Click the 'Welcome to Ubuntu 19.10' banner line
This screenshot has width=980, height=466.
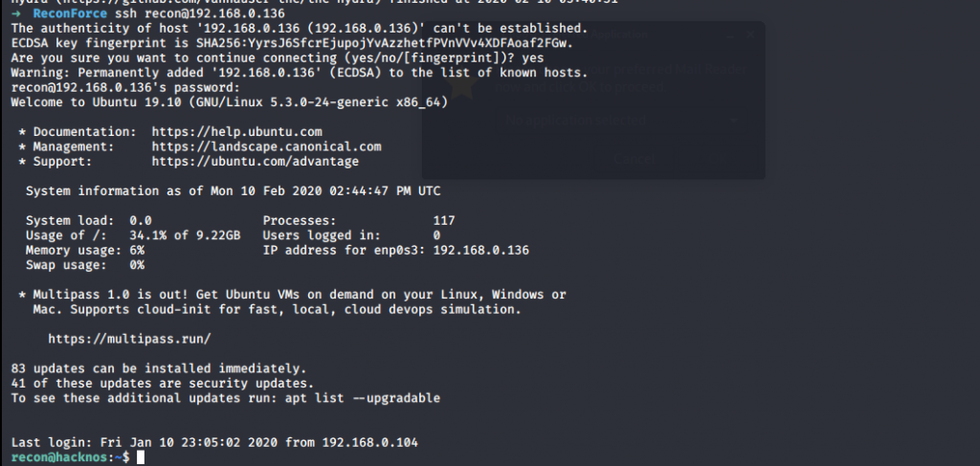[x=230, y=102]
